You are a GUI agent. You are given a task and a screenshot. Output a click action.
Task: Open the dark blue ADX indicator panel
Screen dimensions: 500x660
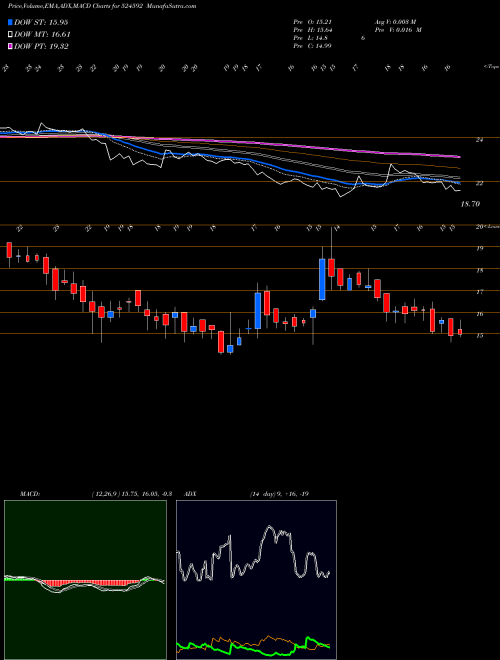[256, 580]
